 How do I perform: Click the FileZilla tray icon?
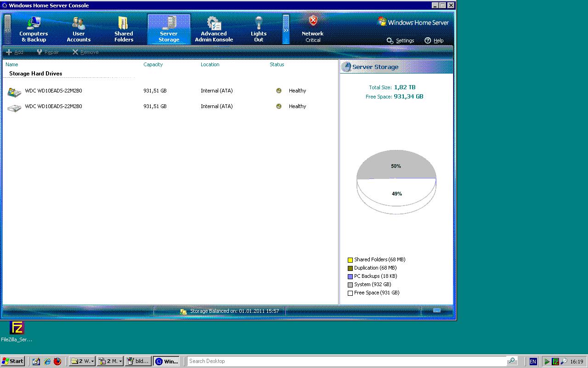555,362
